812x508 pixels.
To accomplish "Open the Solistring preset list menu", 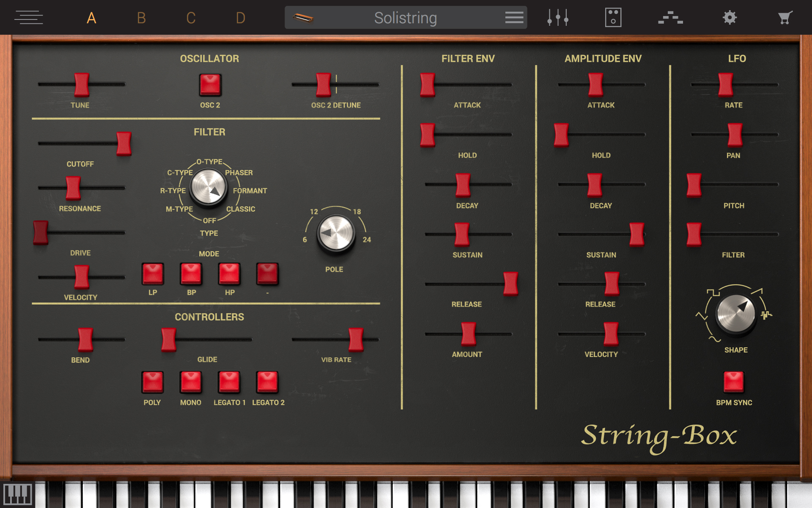I will tap(514, 17).
